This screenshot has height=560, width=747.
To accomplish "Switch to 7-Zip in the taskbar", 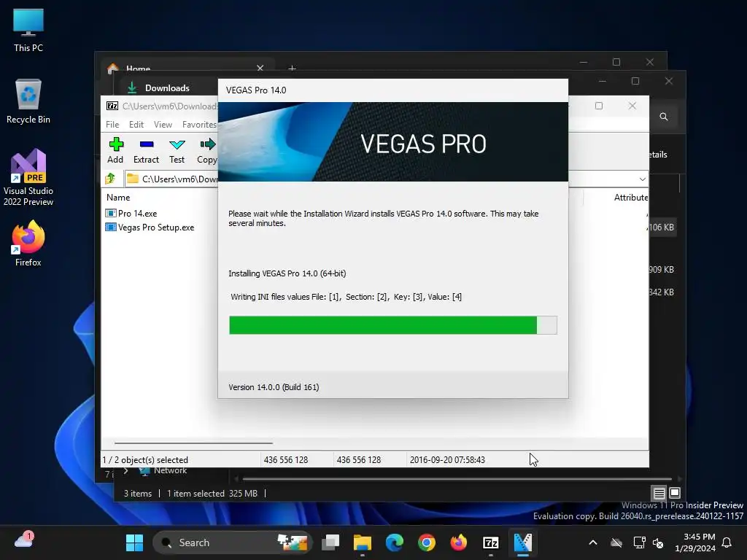I will click(491, 542).
